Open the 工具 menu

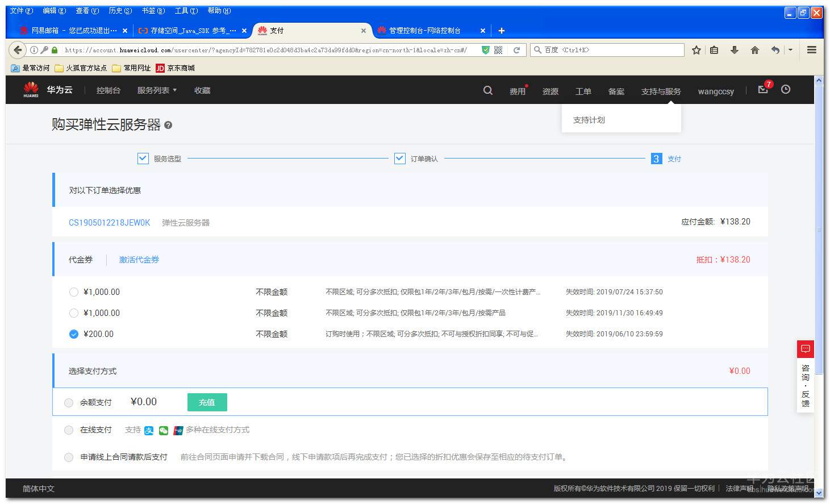[x=186, y=11]
